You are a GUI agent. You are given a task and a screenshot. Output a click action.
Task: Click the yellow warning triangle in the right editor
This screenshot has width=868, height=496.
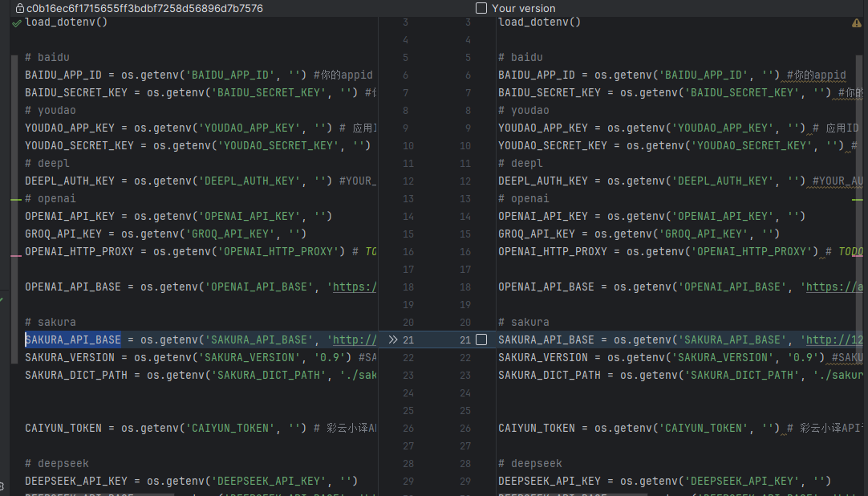pos(857,23)
